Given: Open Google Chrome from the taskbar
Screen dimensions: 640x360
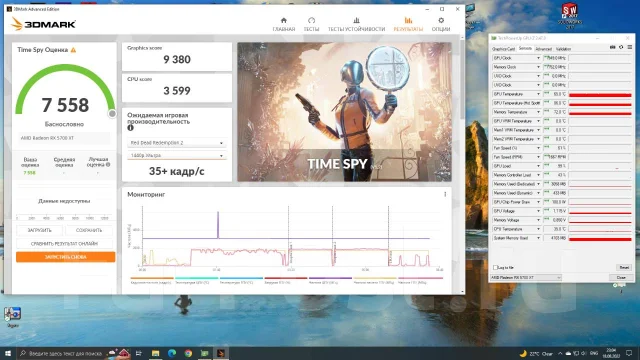Looking at the screenshot, I should [x=188, y=353].
